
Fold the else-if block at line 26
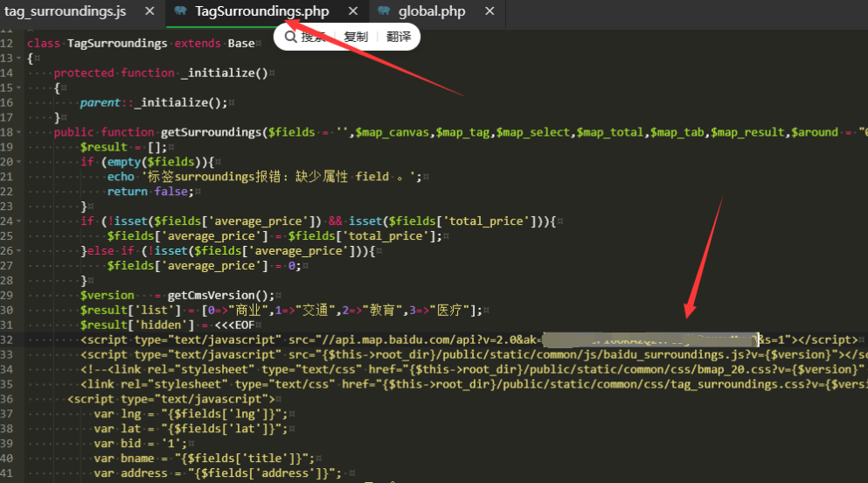pos(20,251)
